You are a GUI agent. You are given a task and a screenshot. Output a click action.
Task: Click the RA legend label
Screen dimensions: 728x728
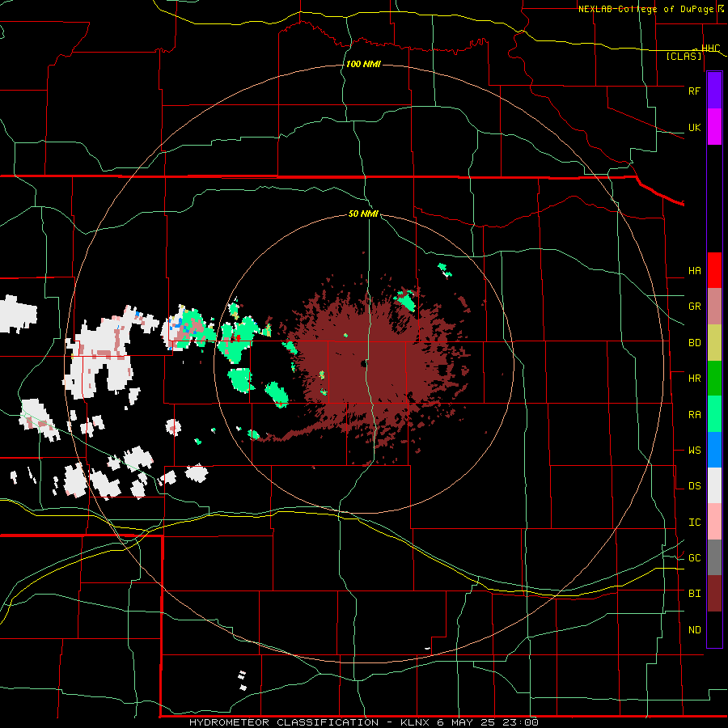694,415
